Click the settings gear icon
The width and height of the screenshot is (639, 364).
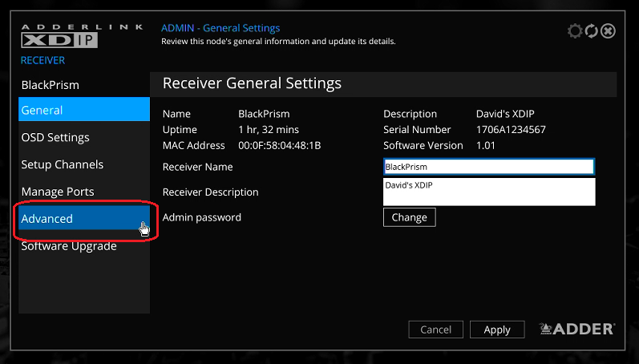click(574, 31)
